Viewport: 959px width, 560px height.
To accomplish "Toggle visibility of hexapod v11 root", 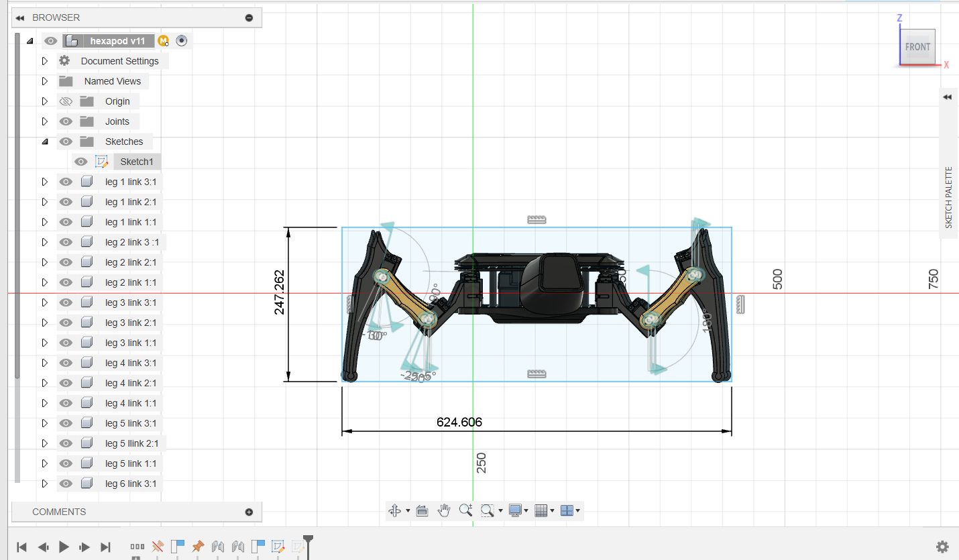I will 51,41.
